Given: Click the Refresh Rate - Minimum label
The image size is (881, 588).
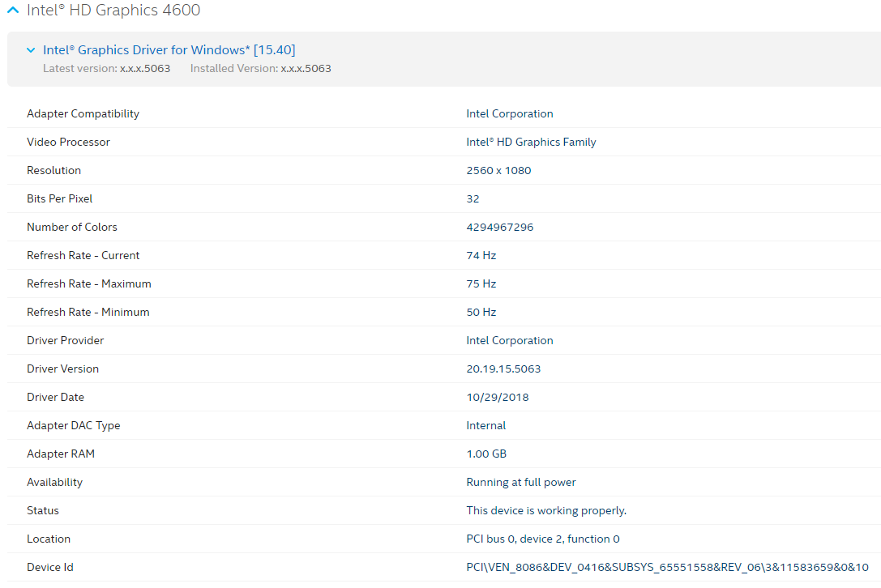Looking at the screenshot, I should coord(88,313).
